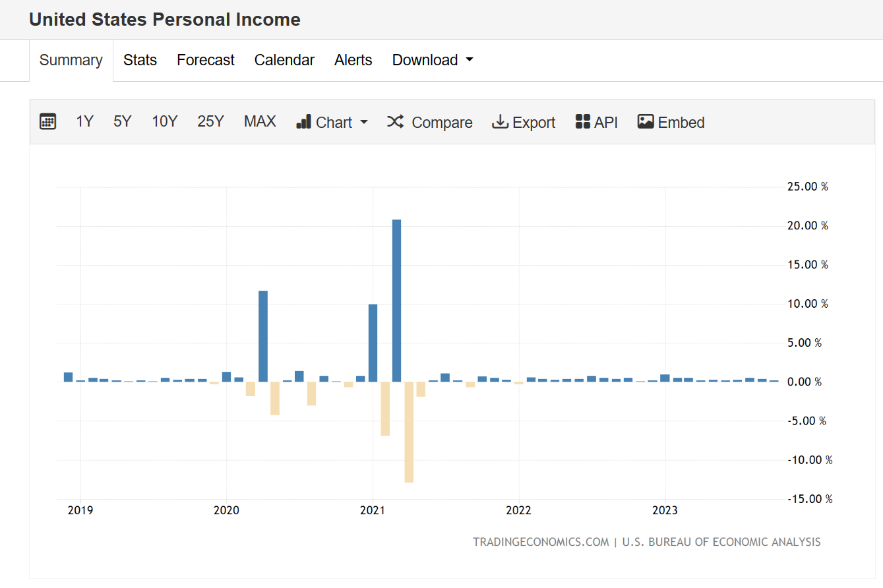Click the bar chart icon beside Chart
Screen dimensions: 883x588
[x=303, y=121]
